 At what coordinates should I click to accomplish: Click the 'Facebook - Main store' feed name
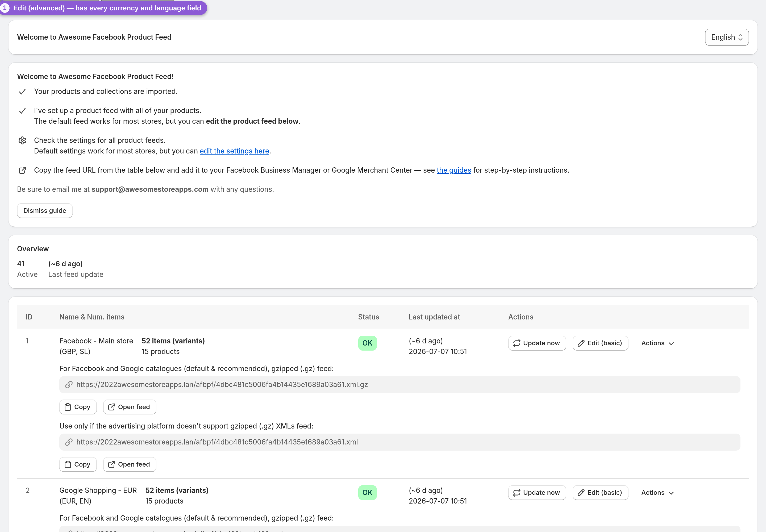[96, 341]
